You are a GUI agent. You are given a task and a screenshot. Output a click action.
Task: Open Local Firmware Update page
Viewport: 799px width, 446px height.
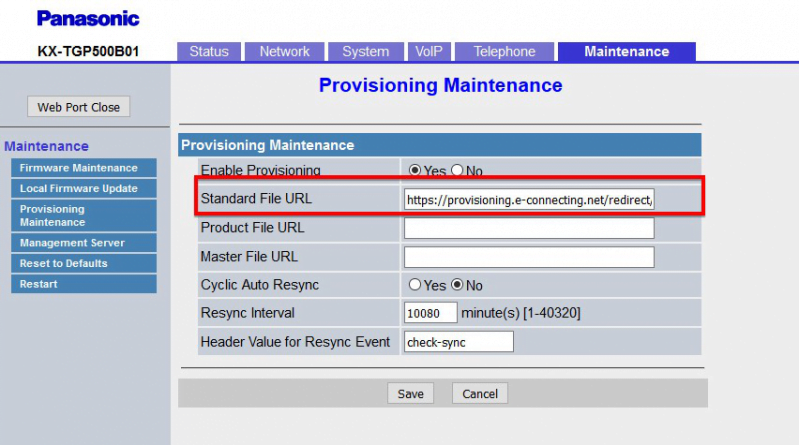coord(84,189)
